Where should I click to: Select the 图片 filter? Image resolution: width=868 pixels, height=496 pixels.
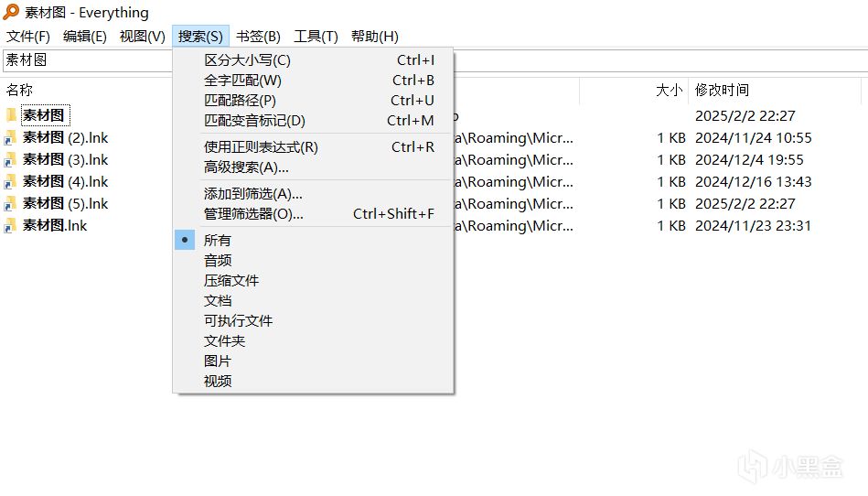[313, 361]
